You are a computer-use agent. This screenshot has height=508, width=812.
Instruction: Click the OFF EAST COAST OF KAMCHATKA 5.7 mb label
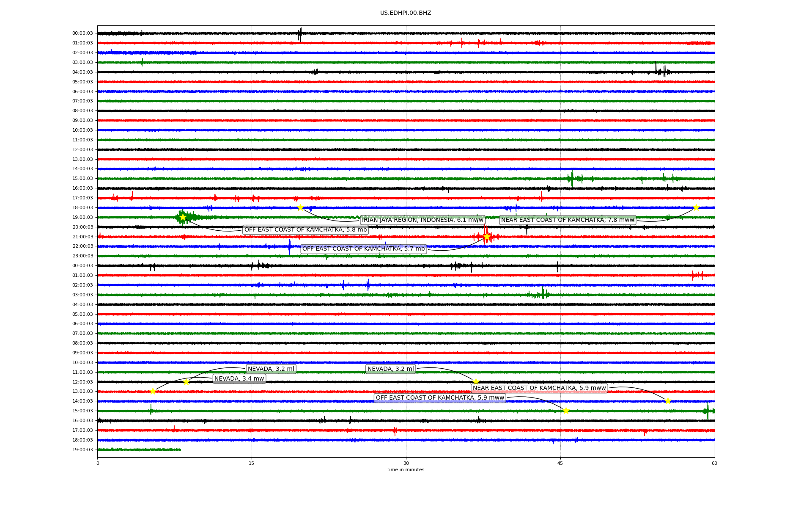coord(363,248)
